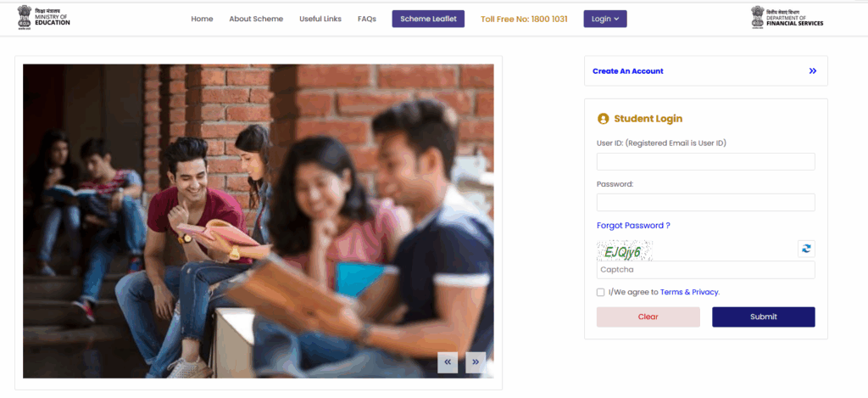The width and height of the screenshot is (868, 398).
Task: Click the Ministry of Education emblem logo
Action: [x=44, y=17]
